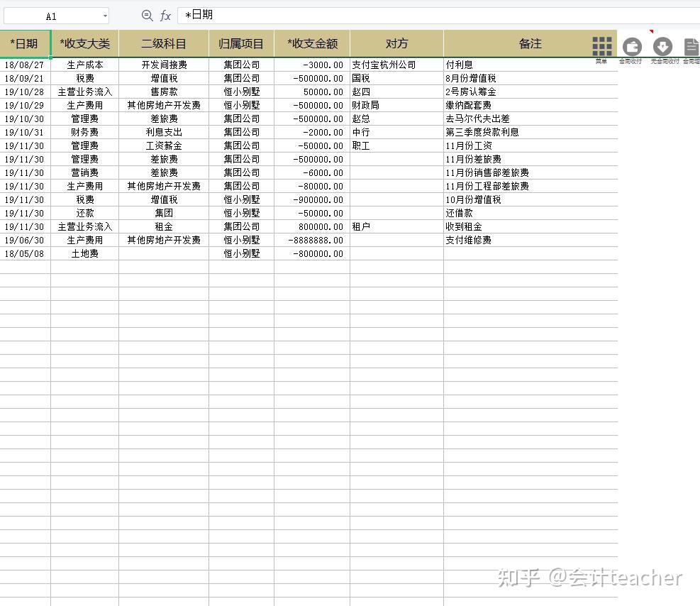Select the 售房款 cell
The image size is (700, 606).
click(x=164, y=92)
